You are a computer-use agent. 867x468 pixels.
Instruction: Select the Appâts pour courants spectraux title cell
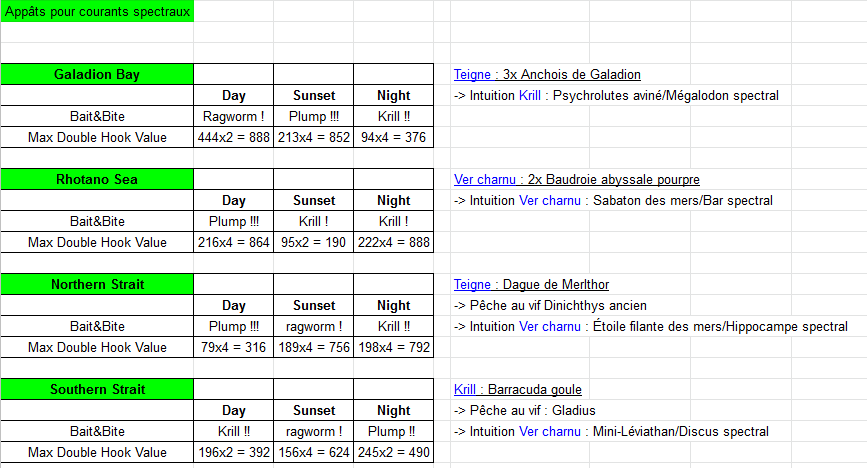(97, 12)
